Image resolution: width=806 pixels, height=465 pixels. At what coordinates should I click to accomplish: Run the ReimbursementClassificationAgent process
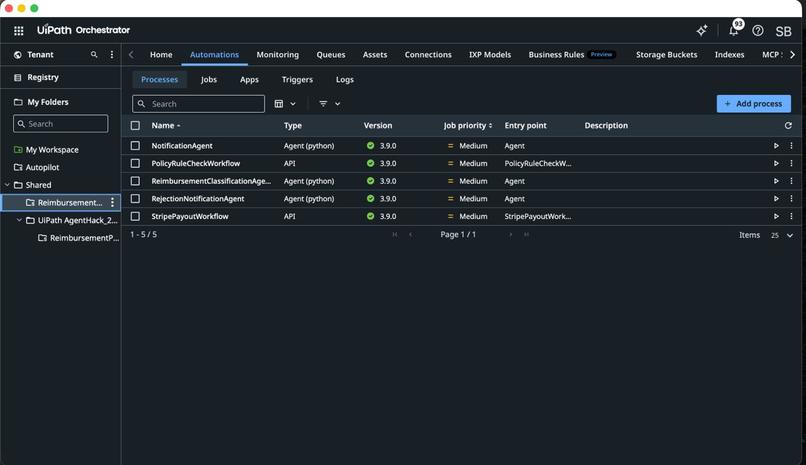click(x=776, y=181)
